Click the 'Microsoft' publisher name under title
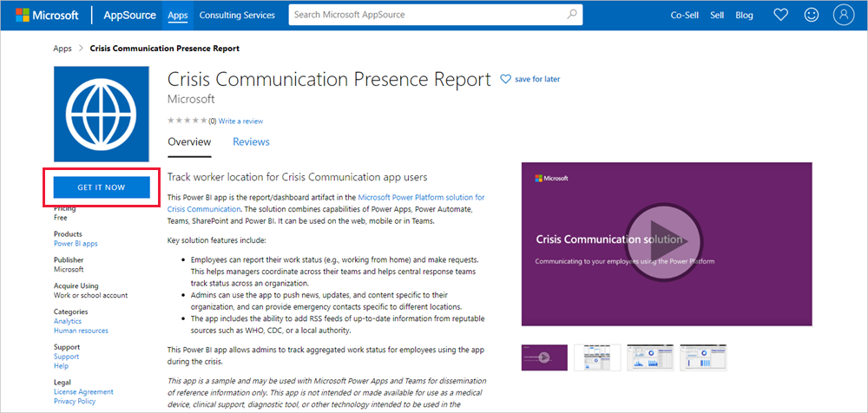868x413 pixels. click(191, 100)
